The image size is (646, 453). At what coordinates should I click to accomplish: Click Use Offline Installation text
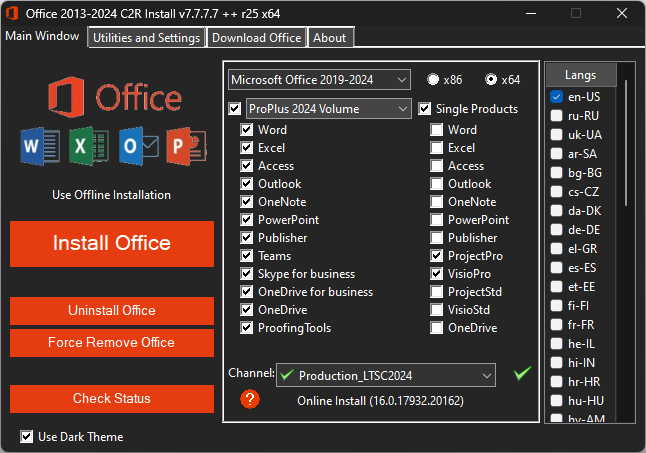click(x=111, y=195)
